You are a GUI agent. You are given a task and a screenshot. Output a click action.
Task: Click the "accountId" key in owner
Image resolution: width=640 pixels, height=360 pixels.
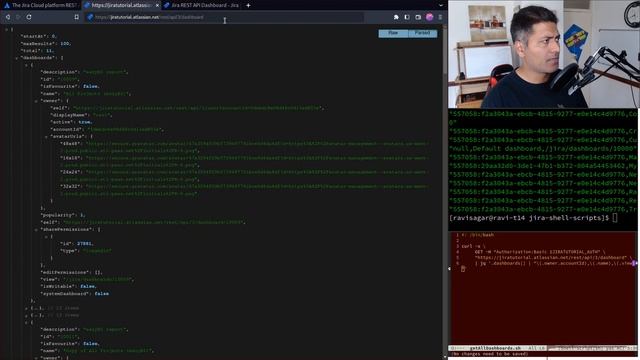[67, 129]
